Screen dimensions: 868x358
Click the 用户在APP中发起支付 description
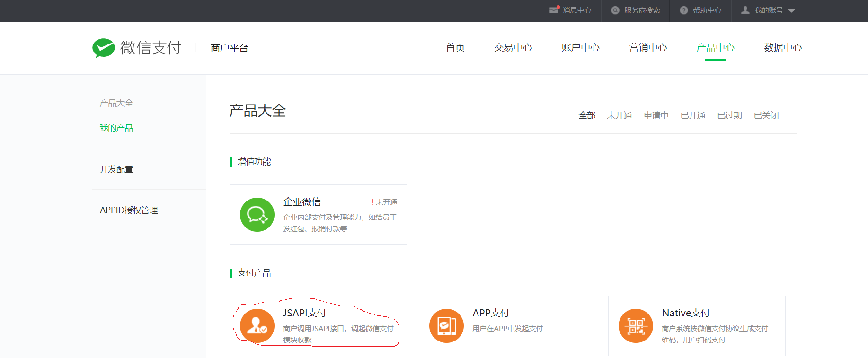(x=508, y=329)
